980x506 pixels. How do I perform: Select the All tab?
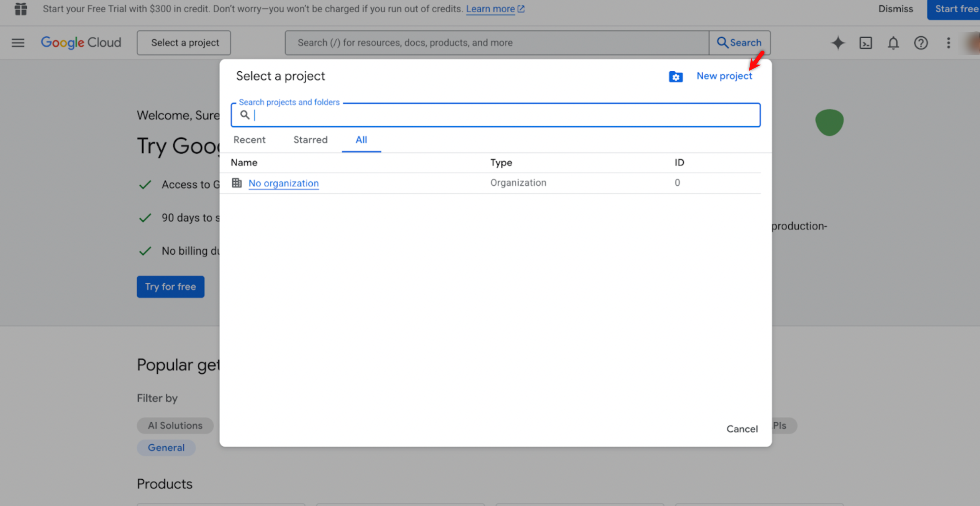tap(361, 140)
